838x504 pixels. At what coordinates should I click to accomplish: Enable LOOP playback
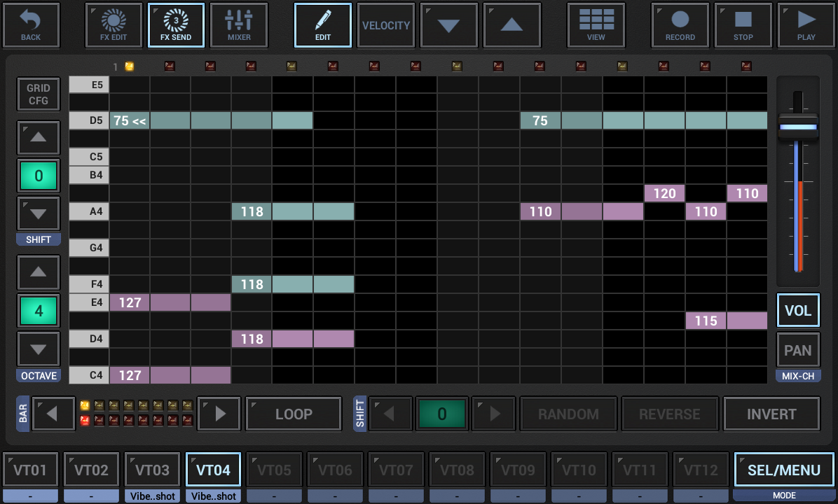(x=293, y=414)
